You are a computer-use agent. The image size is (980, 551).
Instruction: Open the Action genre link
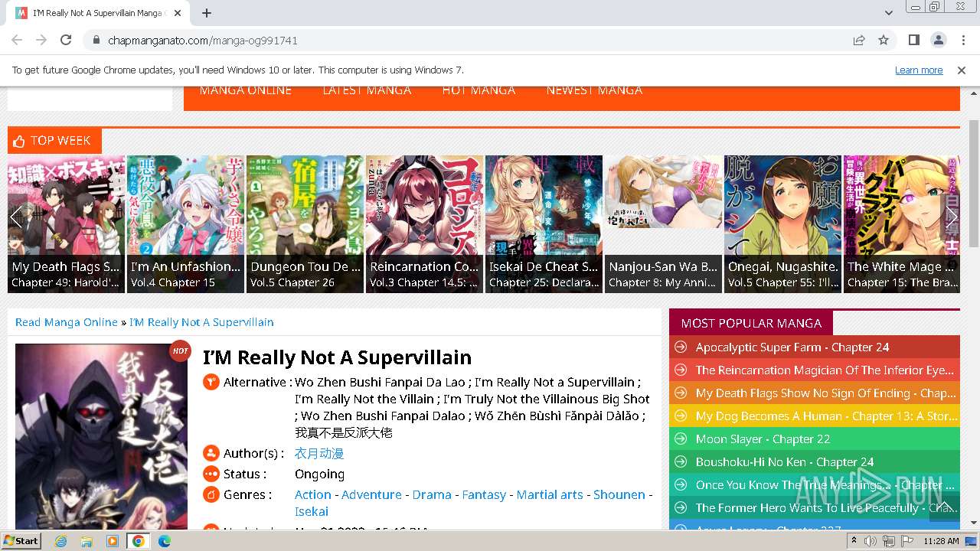[313, 494]
